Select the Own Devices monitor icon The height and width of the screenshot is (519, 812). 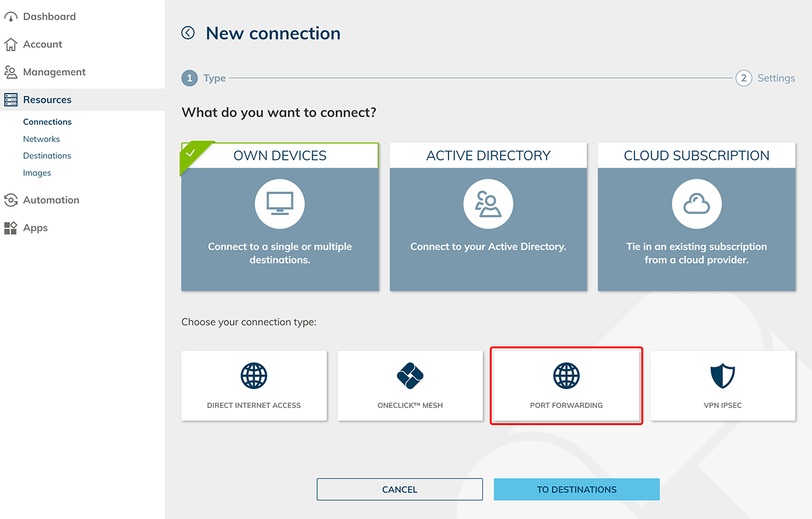tap(280, 204)
